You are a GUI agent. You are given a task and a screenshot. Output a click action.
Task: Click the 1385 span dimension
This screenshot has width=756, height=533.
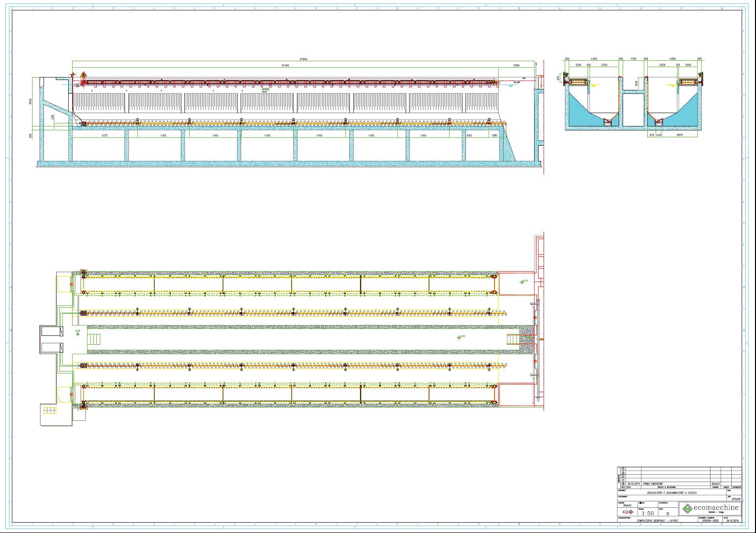494,135
